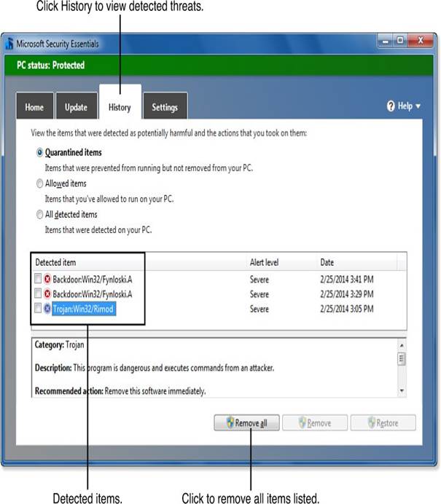Click the Help question mark icon
The image size is (441, 504).
click(x=391, y=106)
